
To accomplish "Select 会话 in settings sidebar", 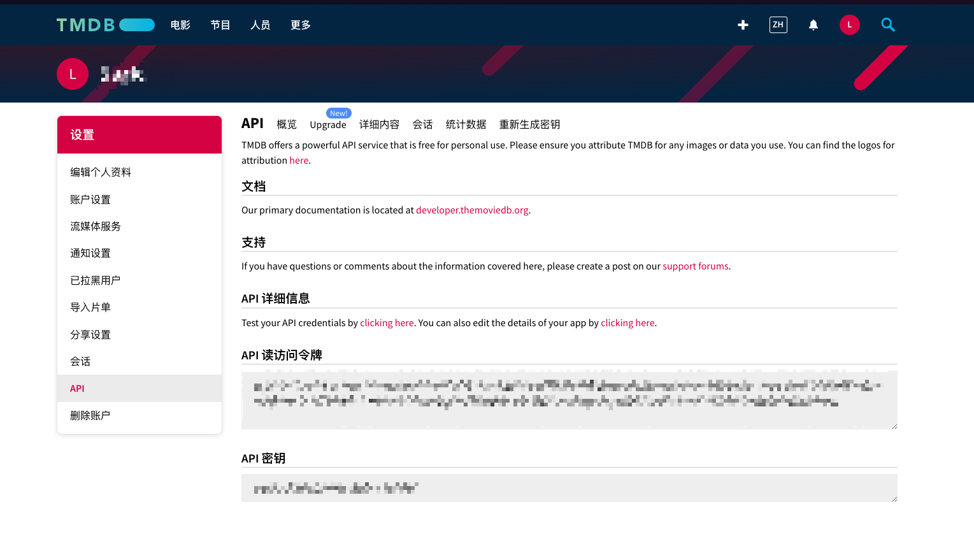I will [x=140, y=361].
